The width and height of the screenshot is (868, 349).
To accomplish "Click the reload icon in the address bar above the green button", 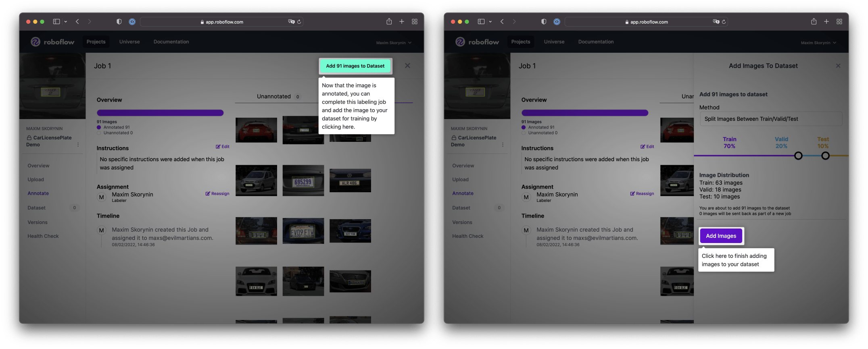I will 299,22.
